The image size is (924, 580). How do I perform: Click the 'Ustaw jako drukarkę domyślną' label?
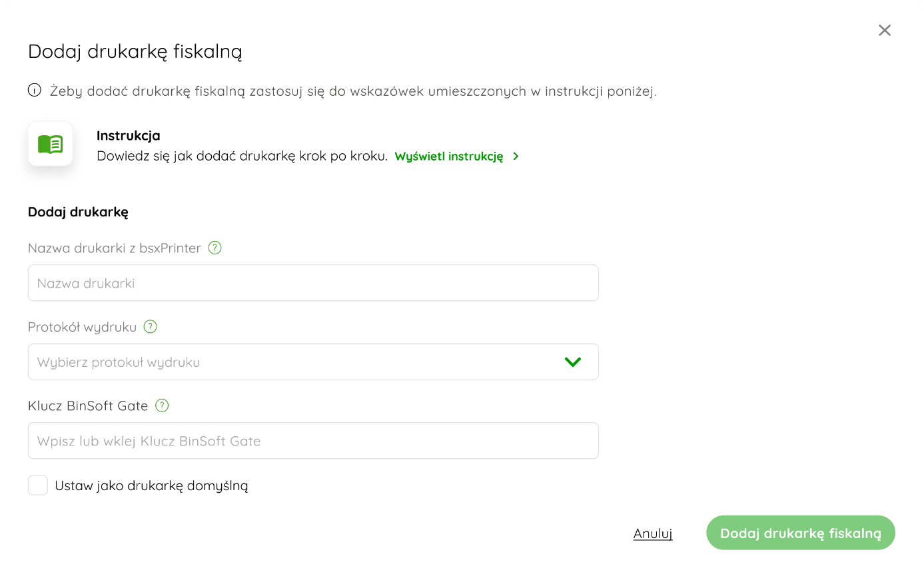(x=151, y=486)
